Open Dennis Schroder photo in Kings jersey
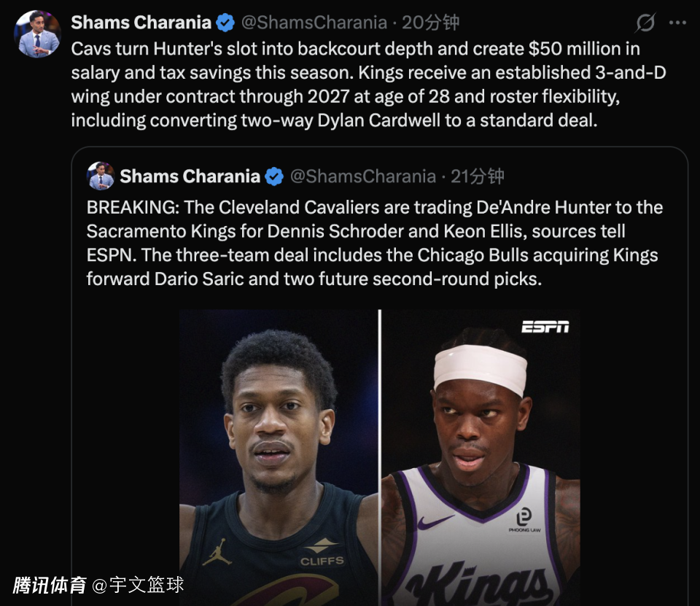This screenshot has height=606, width=700. click(481, 458)
